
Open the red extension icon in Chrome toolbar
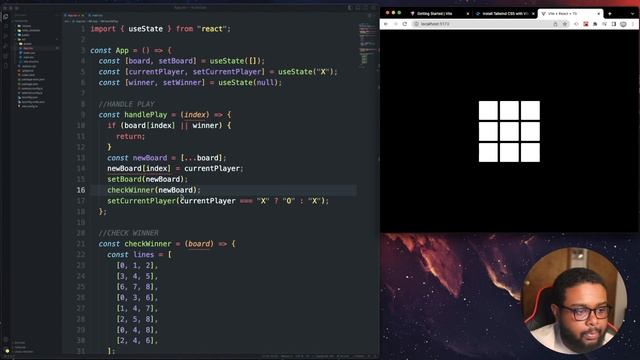pyautogui.click(x=586, y=24)
